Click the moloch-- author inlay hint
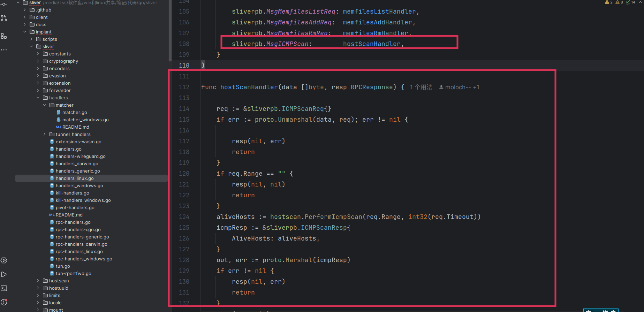 459,87
